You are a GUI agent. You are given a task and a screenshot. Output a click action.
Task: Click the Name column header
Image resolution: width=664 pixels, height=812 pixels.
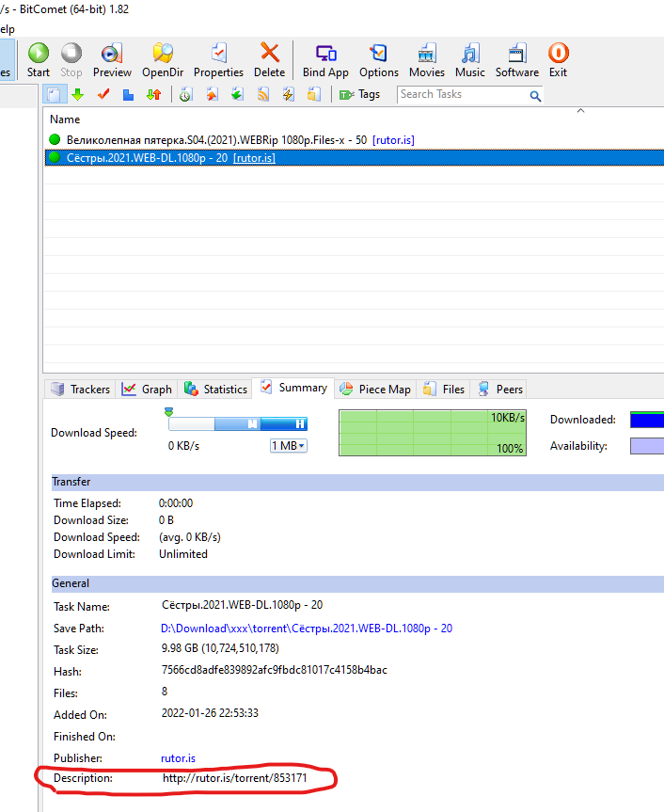65,119
